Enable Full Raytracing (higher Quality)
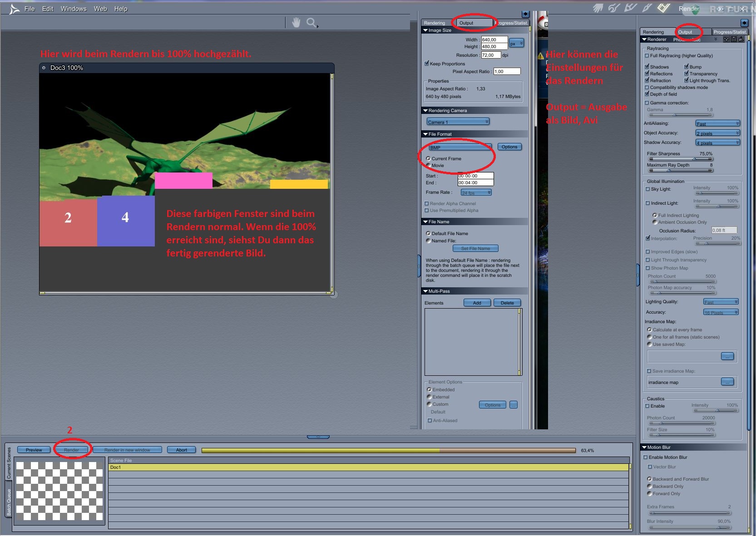The width and height of the screenshot is (756, 536). [647, 55]
